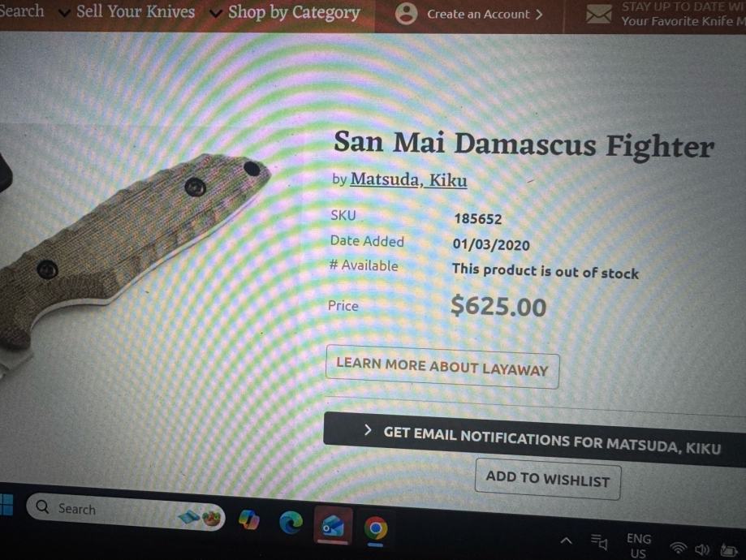Click the Add to Wishlist button
Image resolution: width=746 pixels, height=560 pixels.
pos(548,479)
